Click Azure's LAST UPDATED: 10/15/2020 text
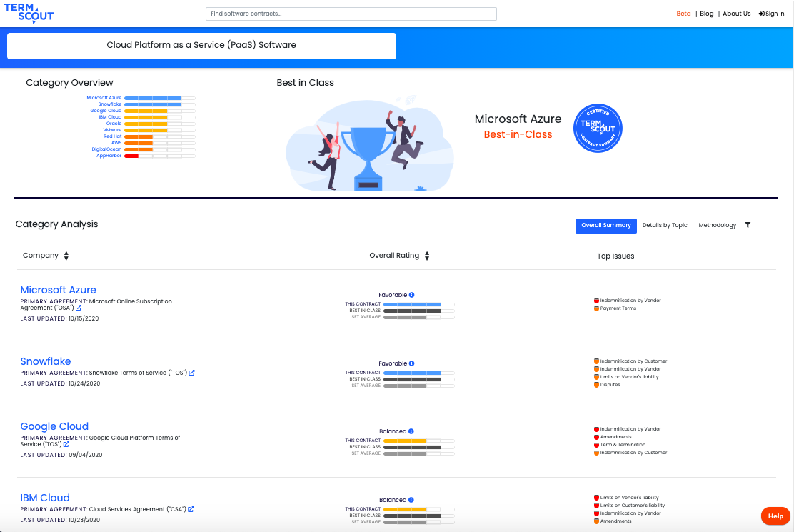 (59, 319)
